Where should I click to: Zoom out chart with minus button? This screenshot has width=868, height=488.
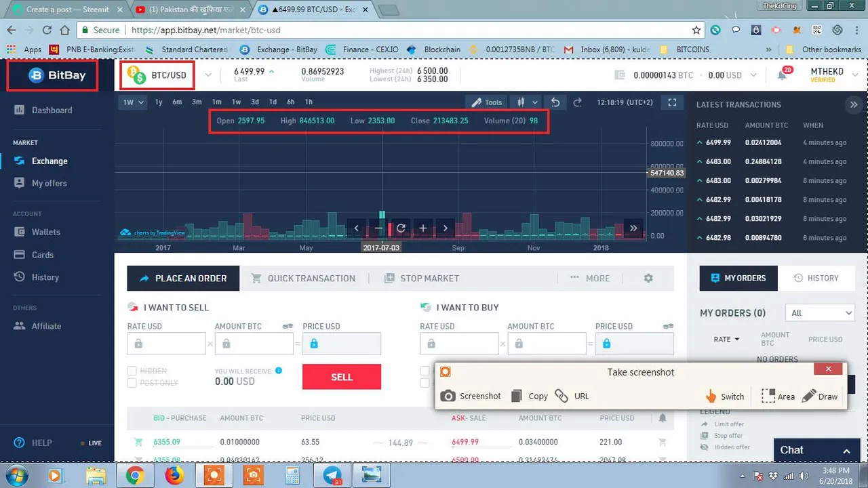[379, 228]
